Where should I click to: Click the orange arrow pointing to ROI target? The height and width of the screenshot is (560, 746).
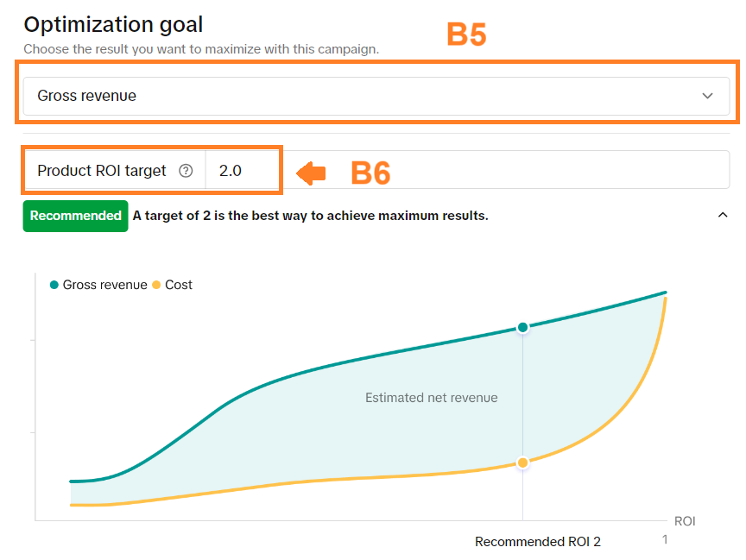click(x=311, y=173)
